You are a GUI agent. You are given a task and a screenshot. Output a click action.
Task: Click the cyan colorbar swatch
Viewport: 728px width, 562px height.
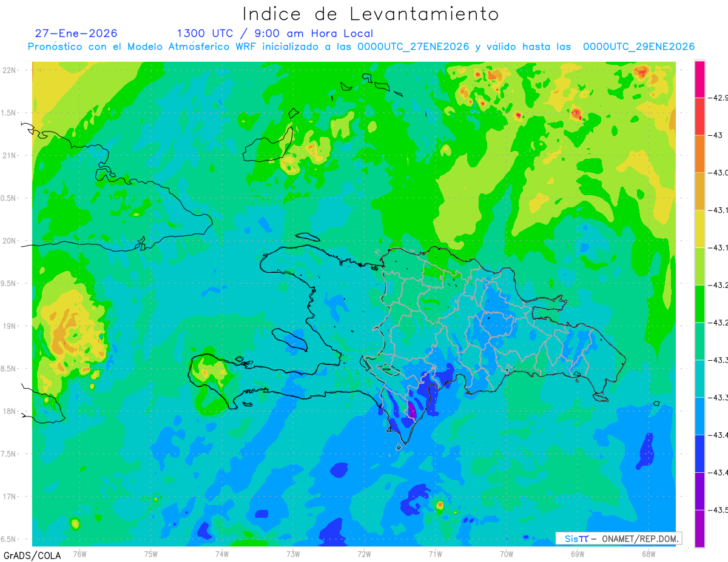699,379
